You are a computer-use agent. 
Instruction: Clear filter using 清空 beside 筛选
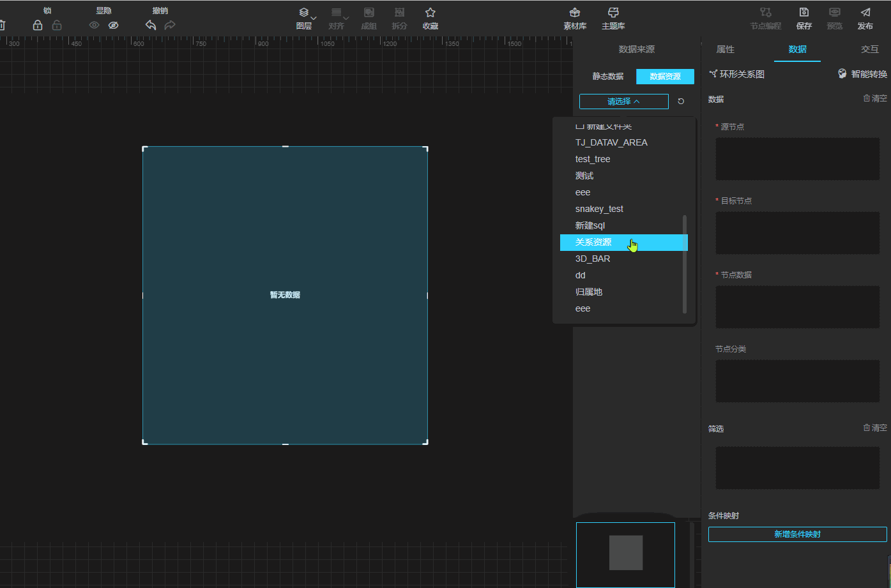[x=875, y=428]
